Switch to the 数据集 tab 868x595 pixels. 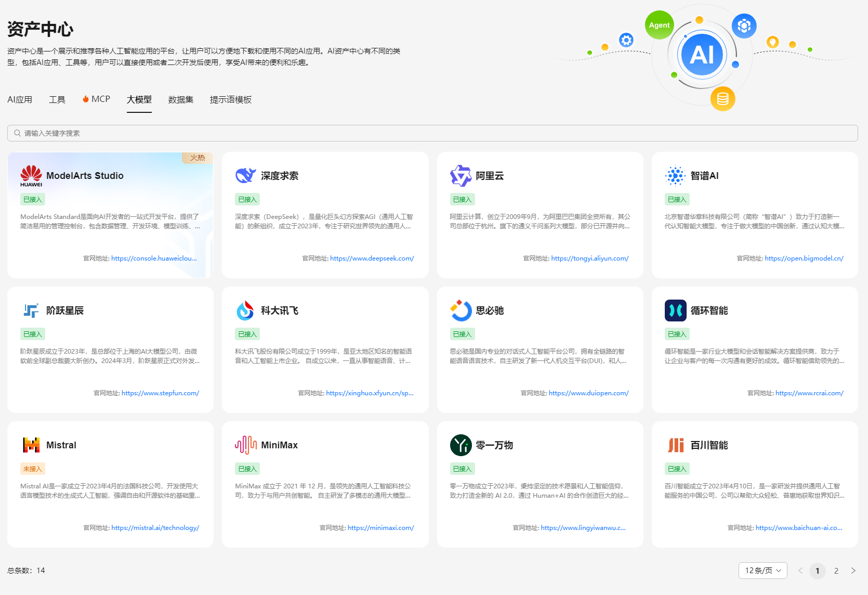tap(180, 99)
